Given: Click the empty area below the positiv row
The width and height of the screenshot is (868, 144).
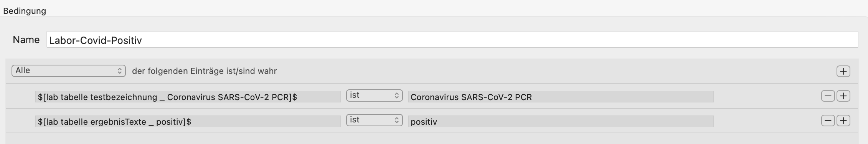Looking at the screenshot, I should (432, 139).
